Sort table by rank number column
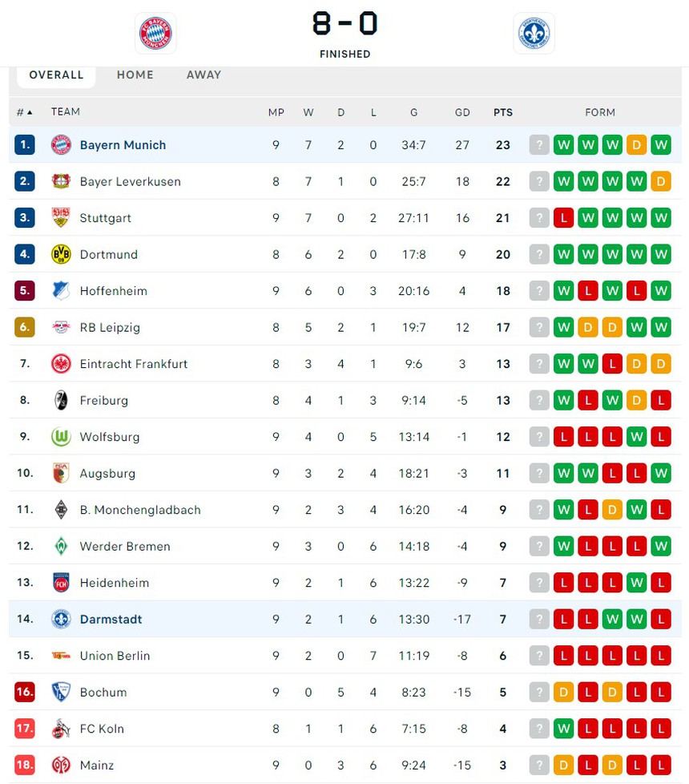This screenshot has width=689, height=784. coord(25,112)
